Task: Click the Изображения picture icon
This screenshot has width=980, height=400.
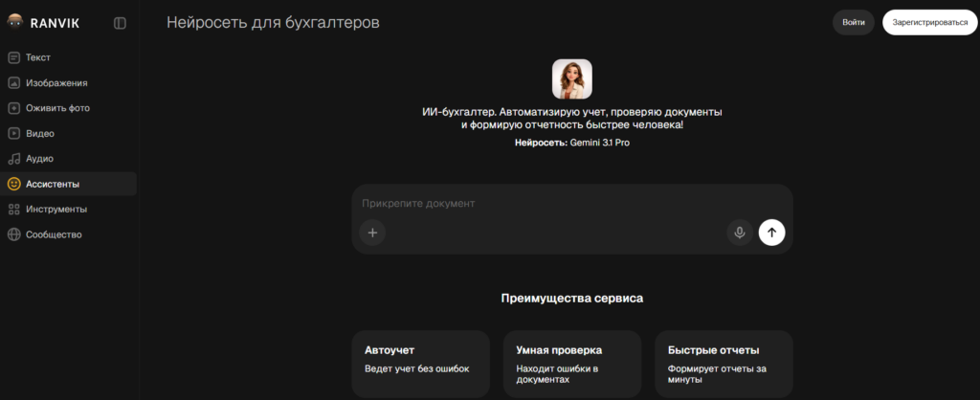Action: [13, 83]
